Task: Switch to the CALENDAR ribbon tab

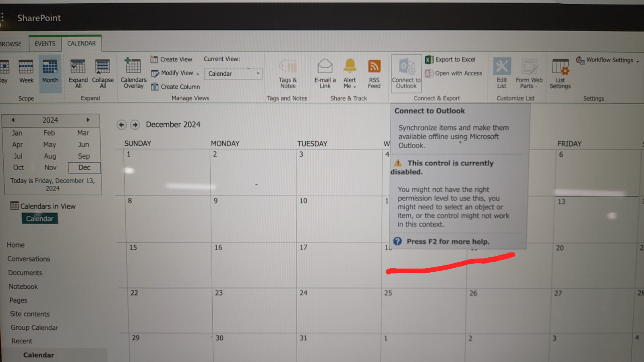Action: [81, 43]
